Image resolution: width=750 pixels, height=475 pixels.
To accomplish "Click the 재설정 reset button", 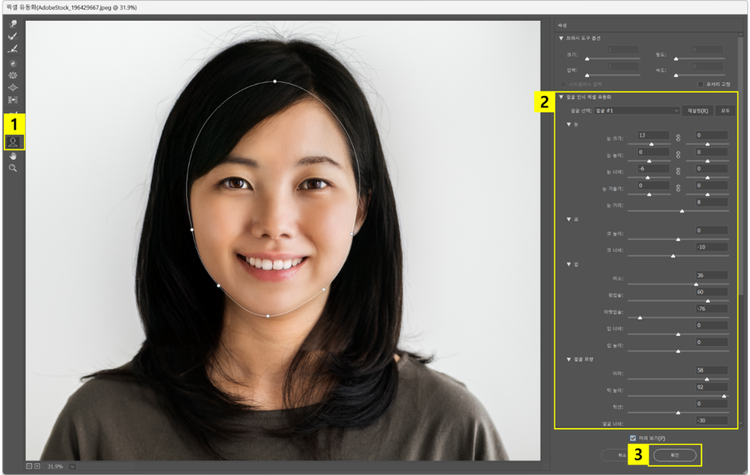I will (x=697, y=110).
